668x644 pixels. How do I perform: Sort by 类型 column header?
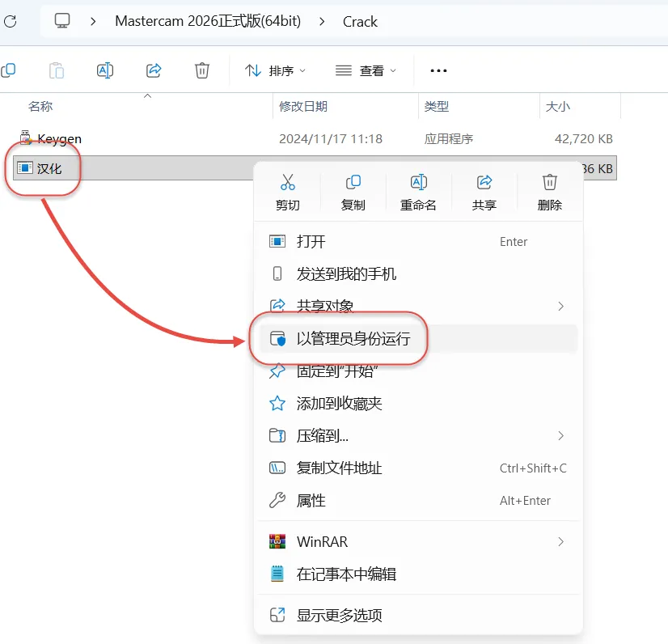click(x=436, y=106)
